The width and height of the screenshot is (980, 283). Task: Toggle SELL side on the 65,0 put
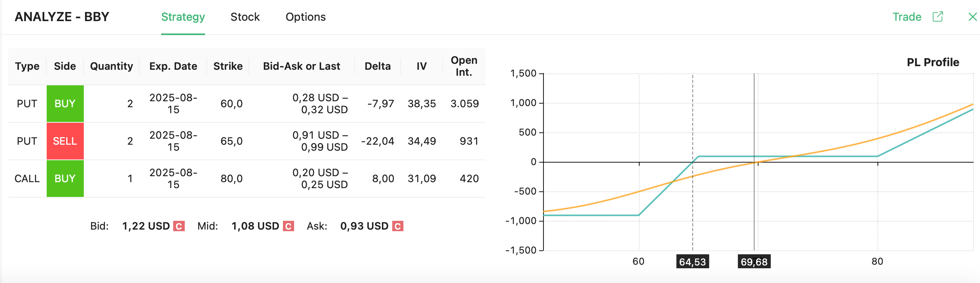[65, 141]
